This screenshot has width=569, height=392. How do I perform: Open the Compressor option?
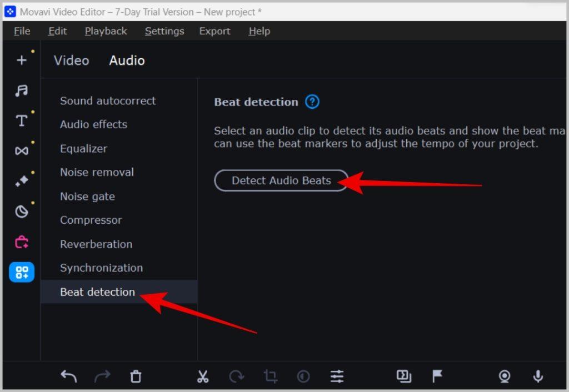[91, 220]
